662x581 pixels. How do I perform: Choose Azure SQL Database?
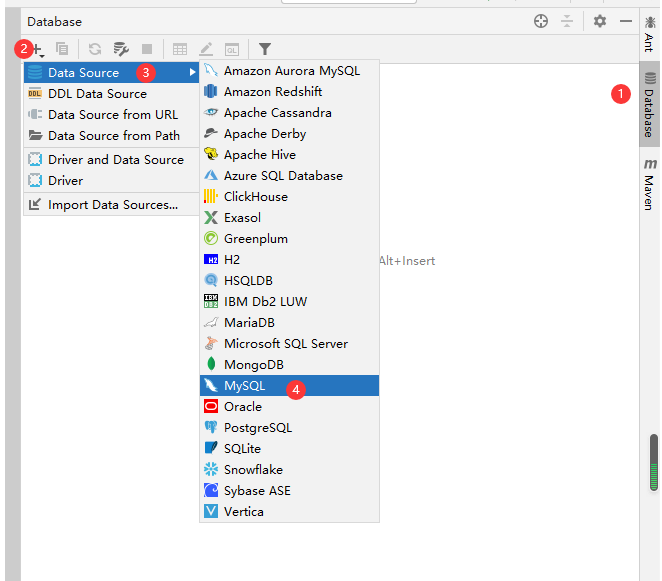[289, 176]
